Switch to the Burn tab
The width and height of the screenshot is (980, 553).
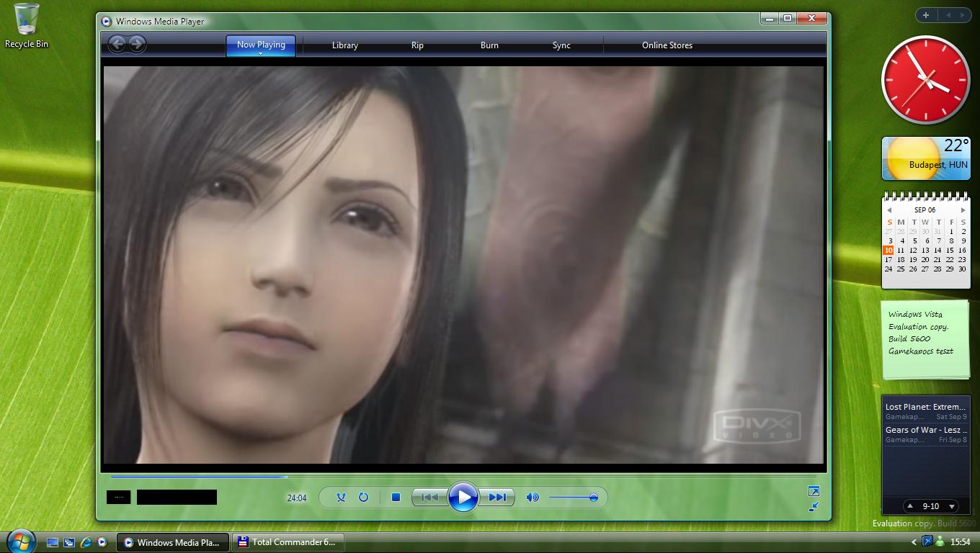click(489, 45)
